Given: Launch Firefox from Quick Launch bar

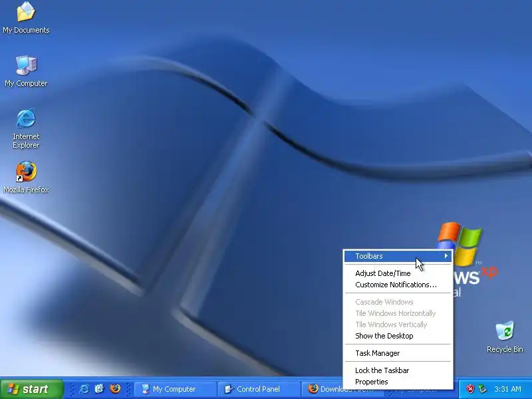Looking at the screenshot, I should 115,388.
